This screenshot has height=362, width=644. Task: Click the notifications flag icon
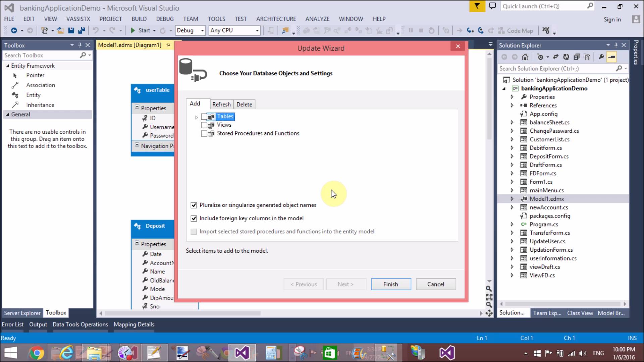click(477, 6)
